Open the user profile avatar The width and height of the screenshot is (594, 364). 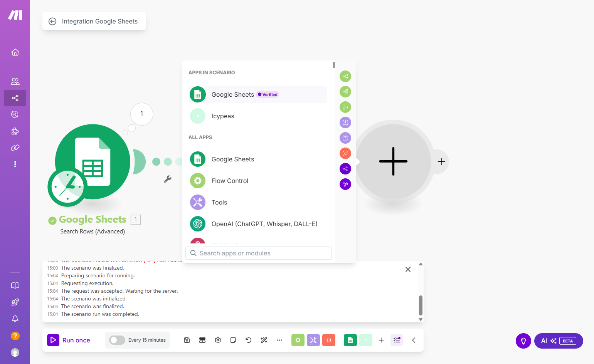pyautogui.click(x=15, y=352)
